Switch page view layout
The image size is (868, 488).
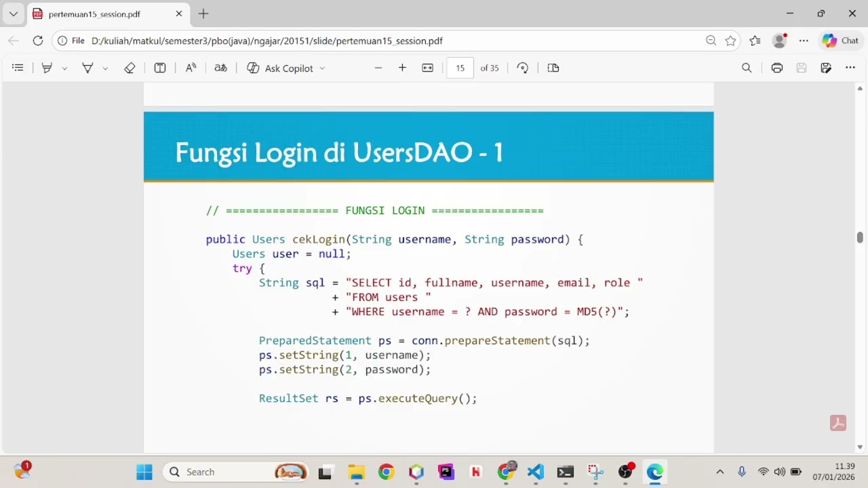click(553, 68)
